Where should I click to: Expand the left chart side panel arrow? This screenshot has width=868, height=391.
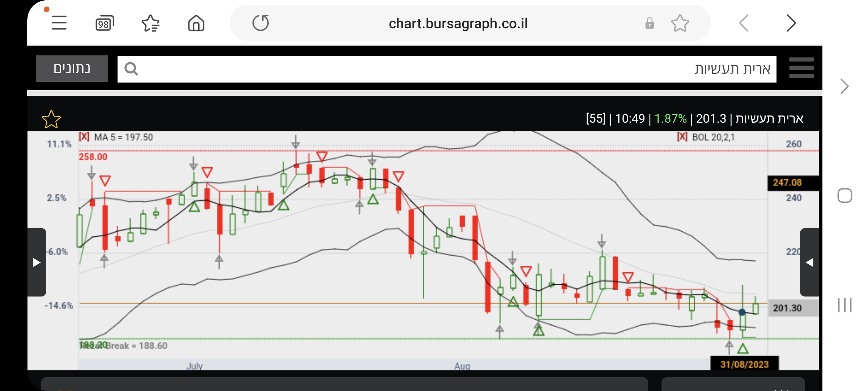[37, 262]
